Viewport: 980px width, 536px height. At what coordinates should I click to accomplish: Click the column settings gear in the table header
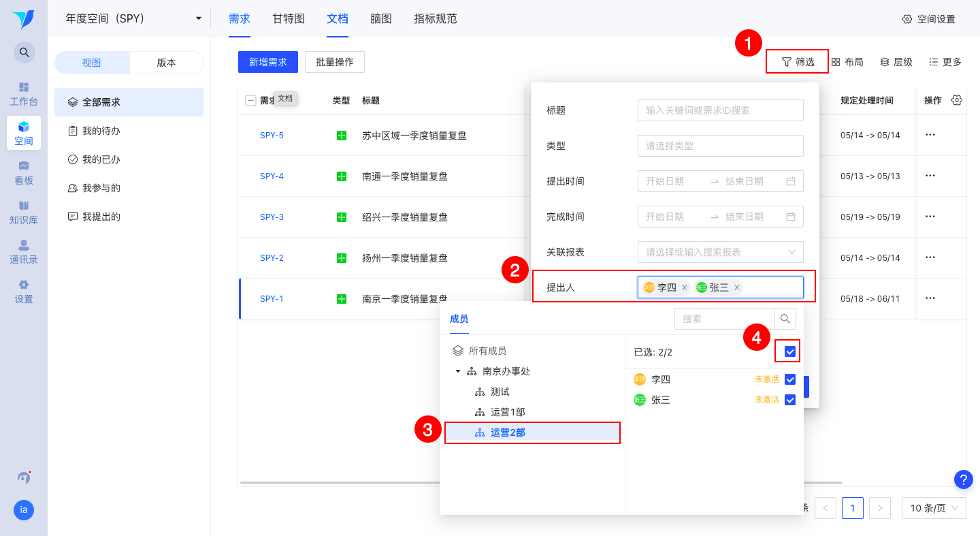[957, 100]
